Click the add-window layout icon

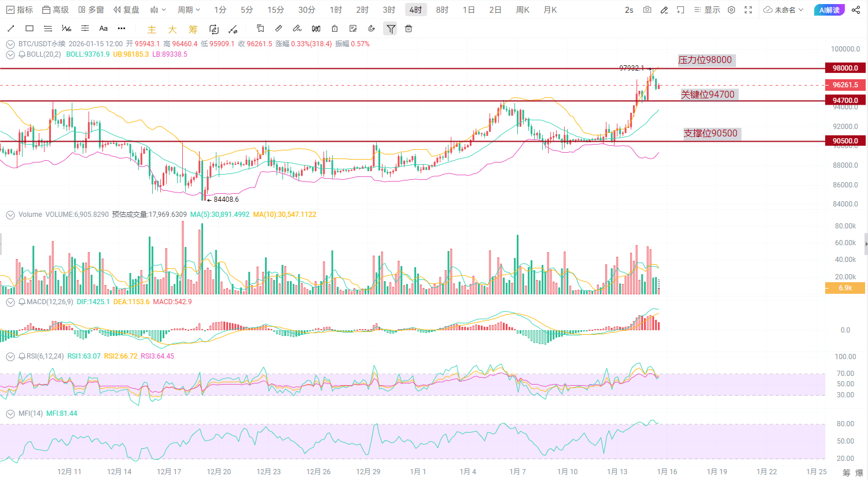(681, 10)
